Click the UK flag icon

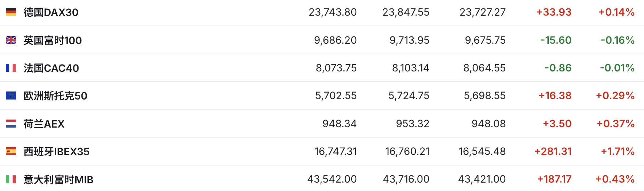(x=11, y=40)
